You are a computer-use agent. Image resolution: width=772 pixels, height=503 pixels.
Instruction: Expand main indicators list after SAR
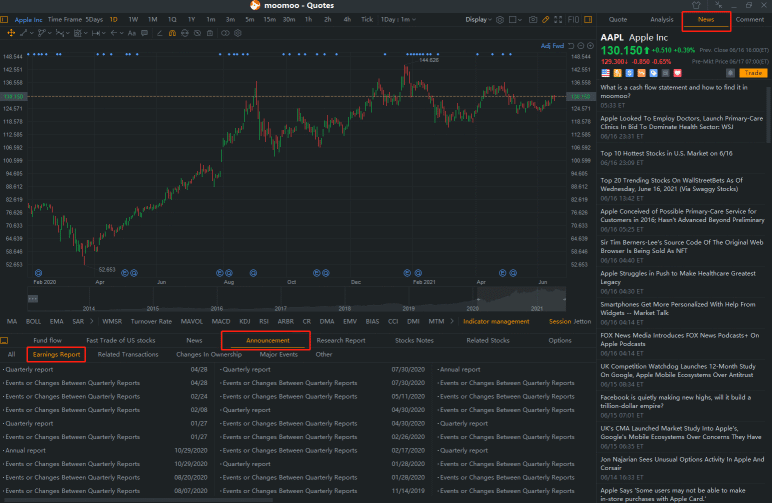[x=92, y=321]
